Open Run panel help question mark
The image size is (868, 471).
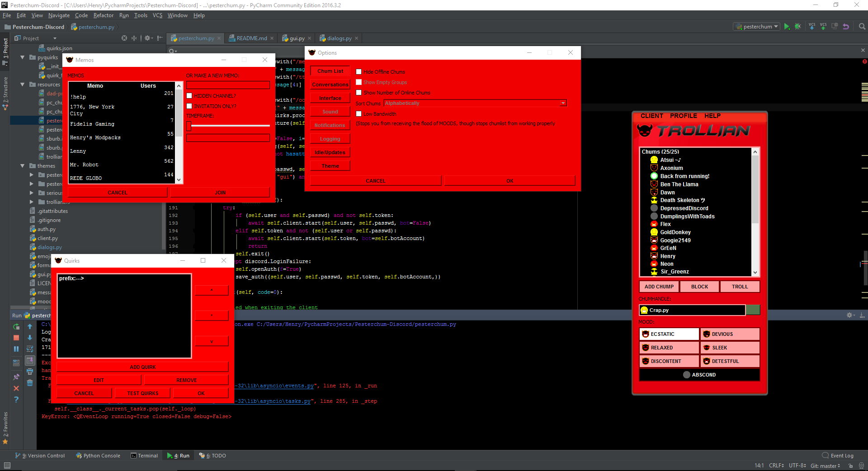[16, 400]
